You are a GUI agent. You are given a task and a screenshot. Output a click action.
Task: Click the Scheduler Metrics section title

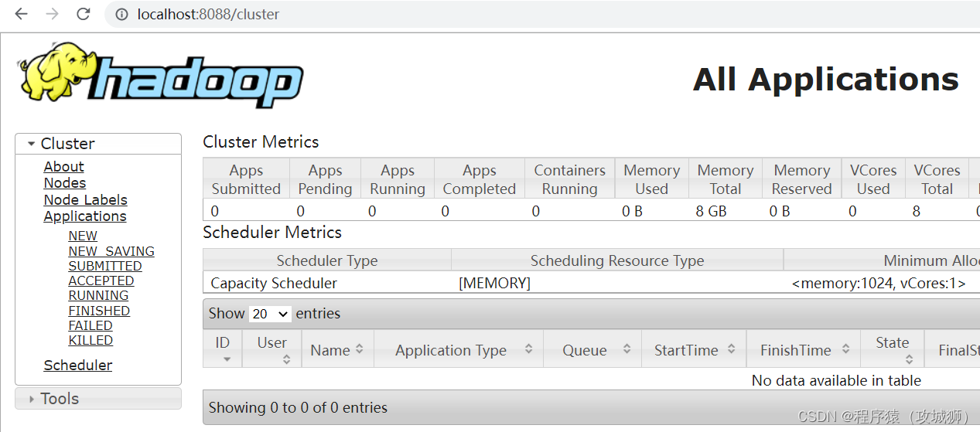pos(272,232)
